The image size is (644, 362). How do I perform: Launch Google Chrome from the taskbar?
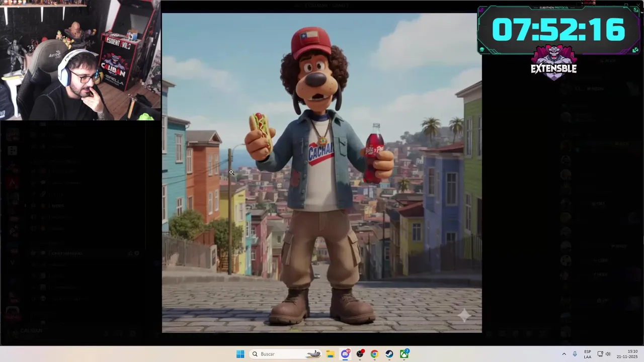[x=374, y=354]
